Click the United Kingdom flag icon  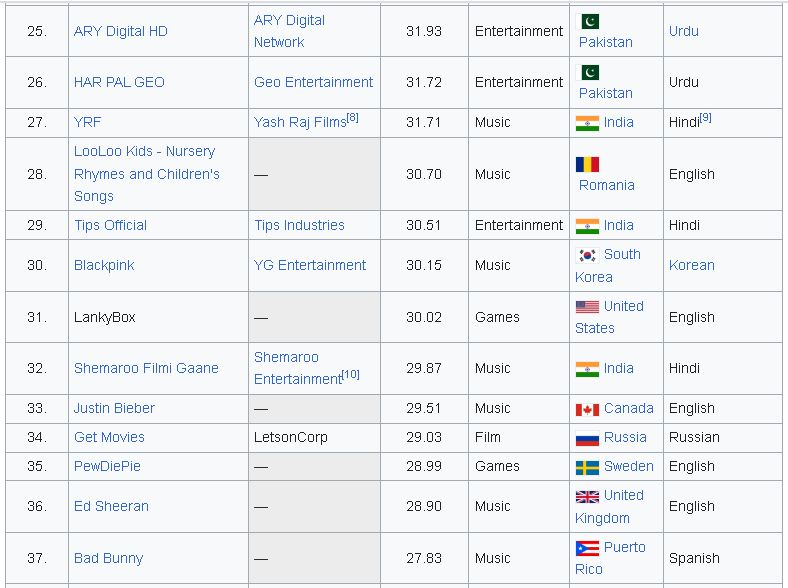[587, 496]
